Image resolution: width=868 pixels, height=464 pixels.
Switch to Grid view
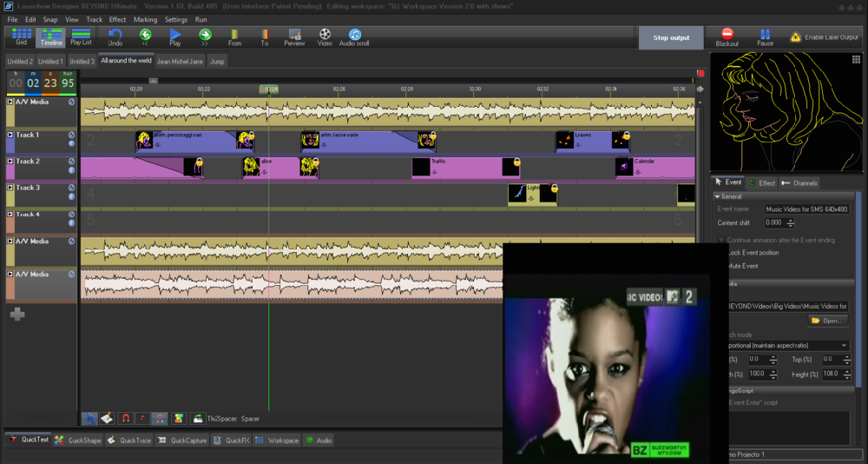pyautogui.click(x=21, y=34)
